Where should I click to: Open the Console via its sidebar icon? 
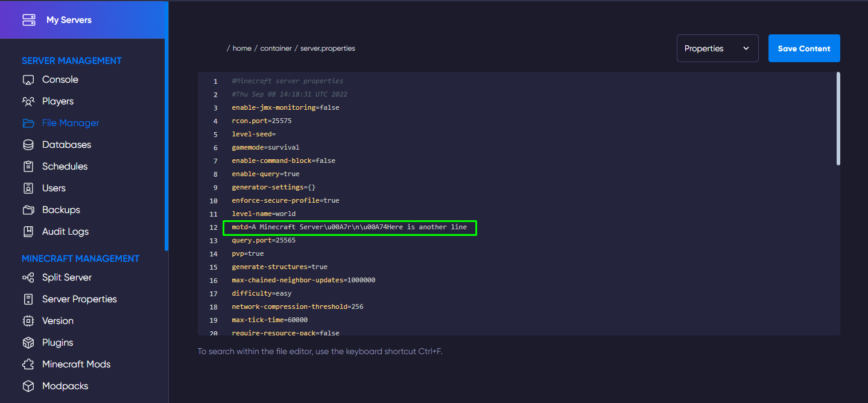[x=28, y=79]
